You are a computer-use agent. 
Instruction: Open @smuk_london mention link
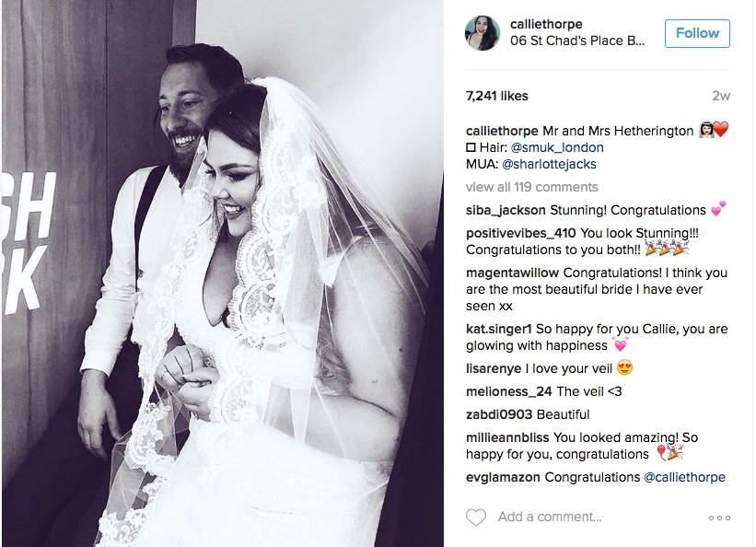pyautogui.click(x=557, y=147)
